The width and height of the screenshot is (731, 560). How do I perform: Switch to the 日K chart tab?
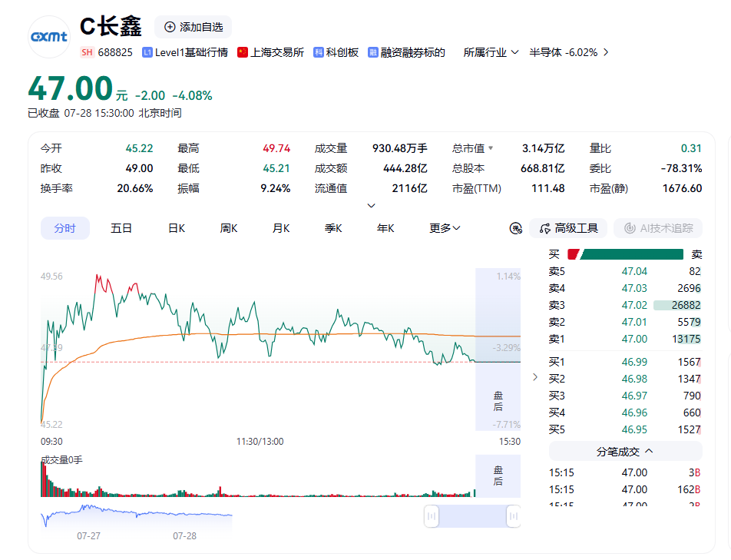(177, 228)
